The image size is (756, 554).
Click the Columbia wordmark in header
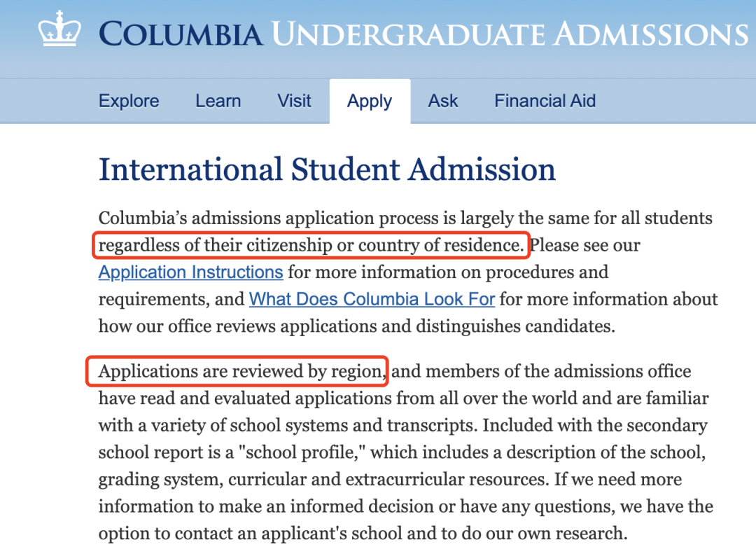pos(181,34)
